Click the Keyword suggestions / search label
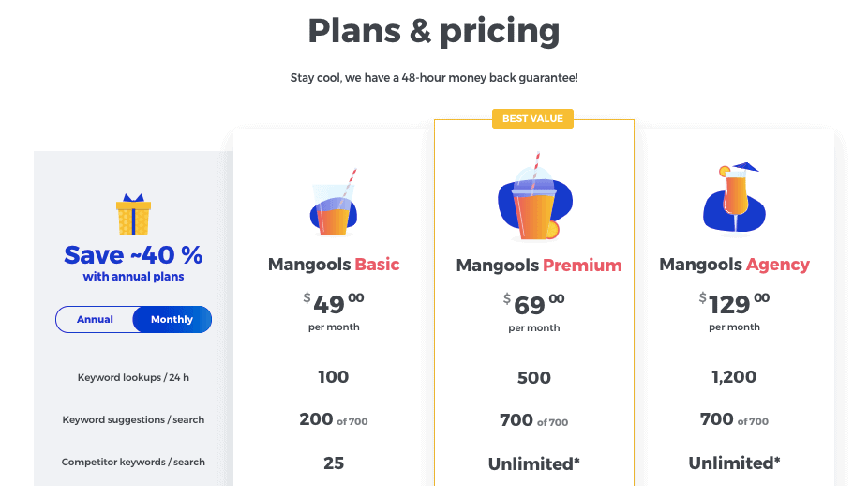 click(x=133, y=420)
